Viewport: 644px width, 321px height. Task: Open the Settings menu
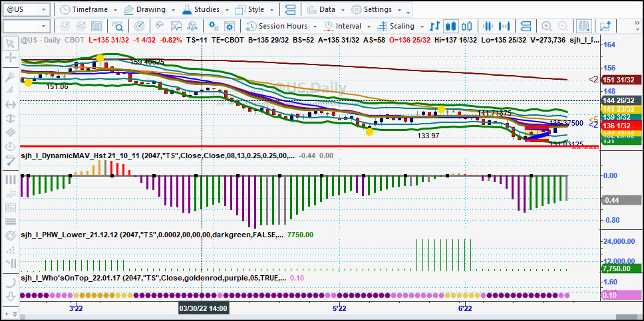377,9
